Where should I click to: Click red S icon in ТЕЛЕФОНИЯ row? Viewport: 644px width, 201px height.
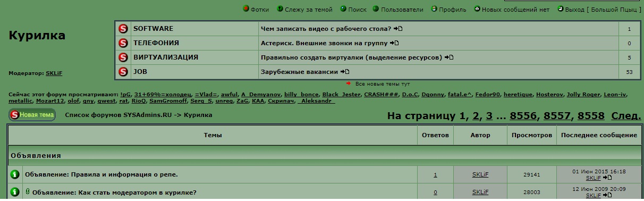coord(123,43)
